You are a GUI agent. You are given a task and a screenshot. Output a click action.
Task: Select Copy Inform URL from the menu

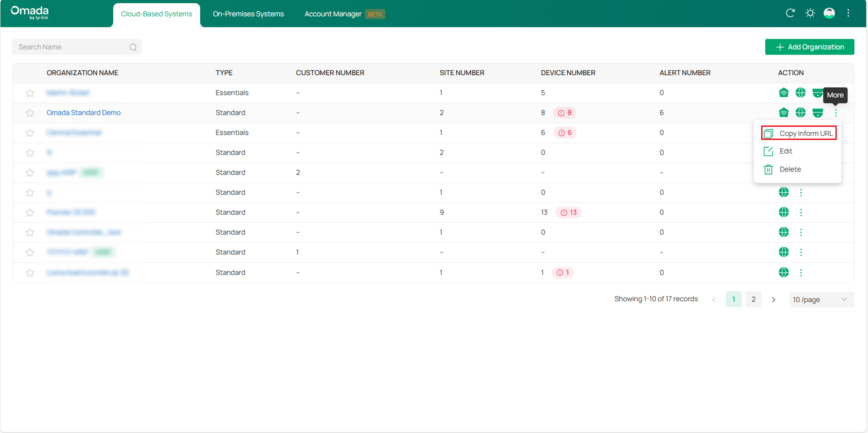tap(798, 133)
